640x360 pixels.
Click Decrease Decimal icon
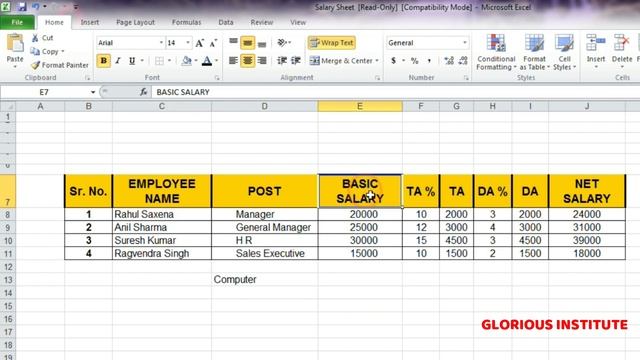tap(463, 61)
